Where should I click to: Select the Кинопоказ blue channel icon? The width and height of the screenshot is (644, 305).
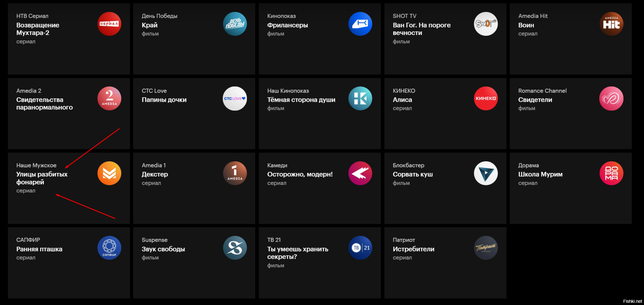click(x=360, y=24)
